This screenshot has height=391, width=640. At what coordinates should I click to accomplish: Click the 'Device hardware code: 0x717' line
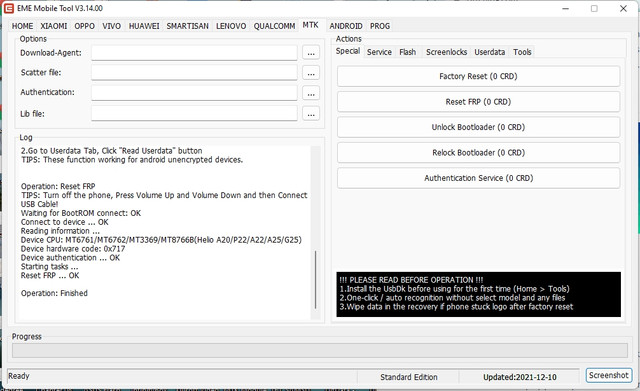coord(73,249)
